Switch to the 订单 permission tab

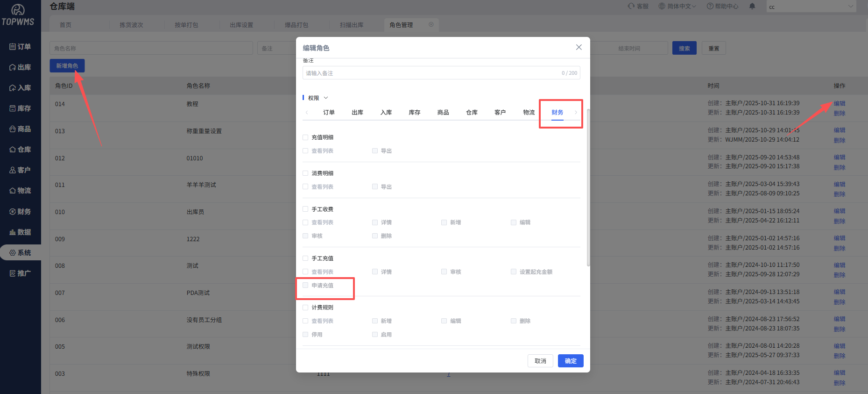tap(329, 112)
